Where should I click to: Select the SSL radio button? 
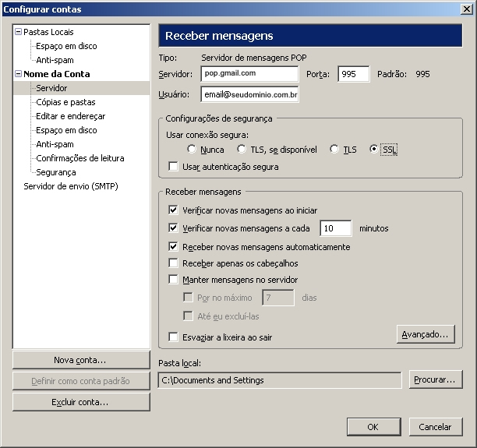point(374,150)
